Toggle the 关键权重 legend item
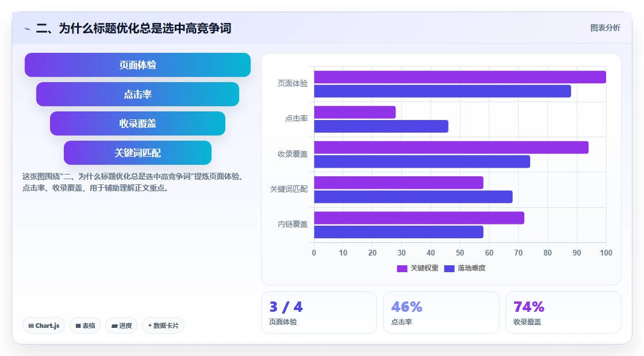 click(417, 268)
